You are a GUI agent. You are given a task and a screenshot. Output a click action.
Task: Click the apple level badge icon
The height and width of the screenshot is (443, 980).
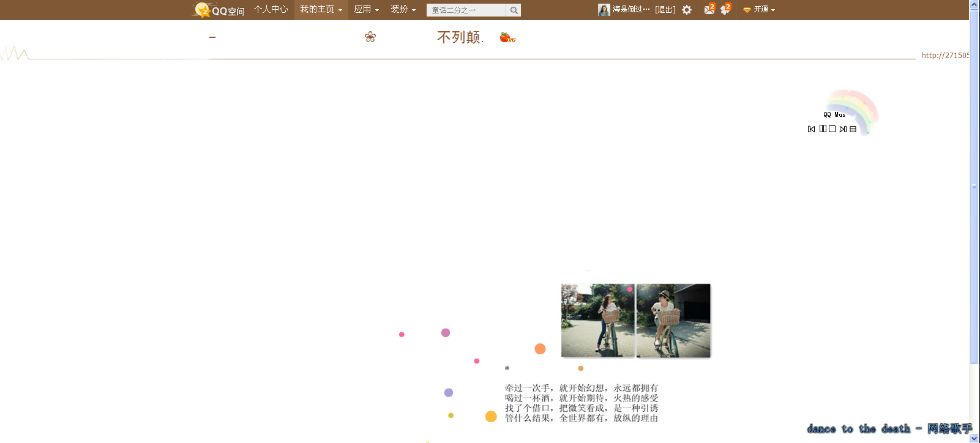click(x=507, y=37)
